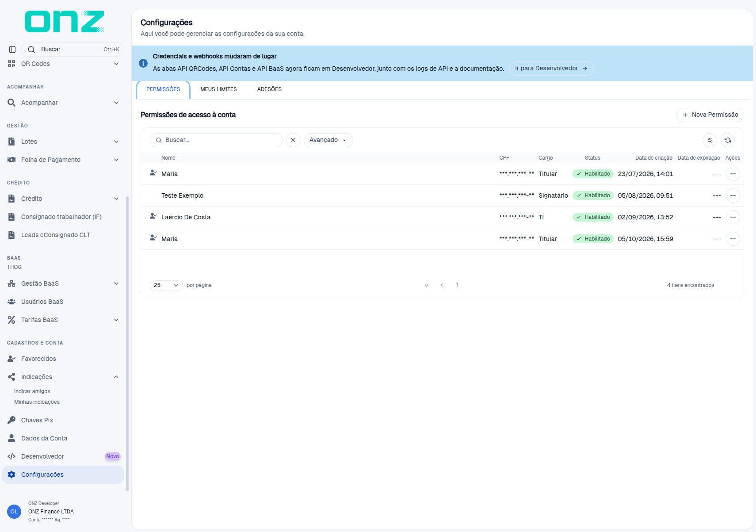
Task: Click Nova Permissão button
Action: [x=710, y=115]
